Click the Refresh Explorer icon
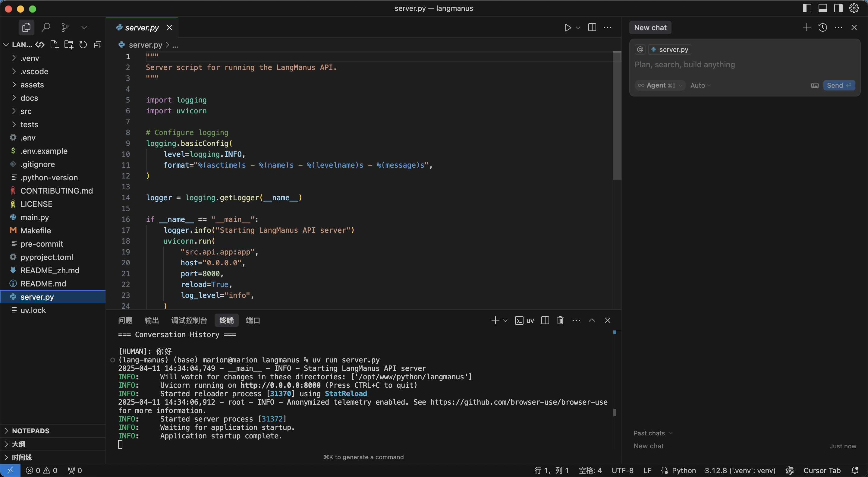 pos(83,45)
